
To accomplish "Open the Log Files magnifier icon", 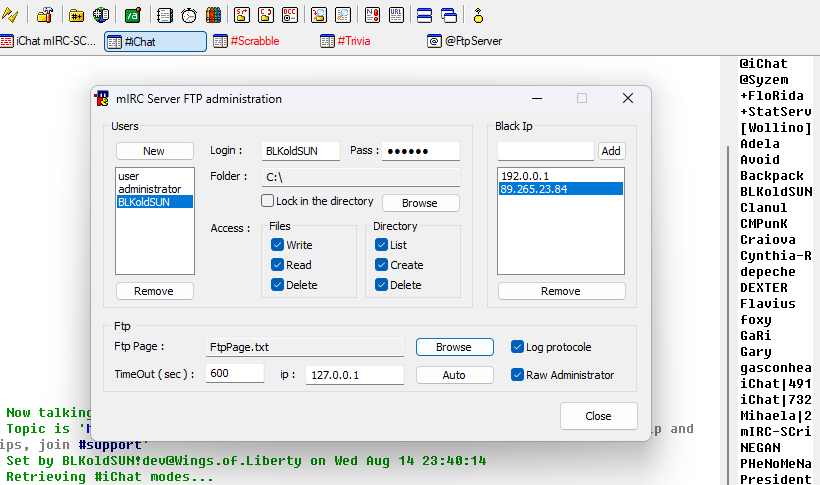I will 343,15.
